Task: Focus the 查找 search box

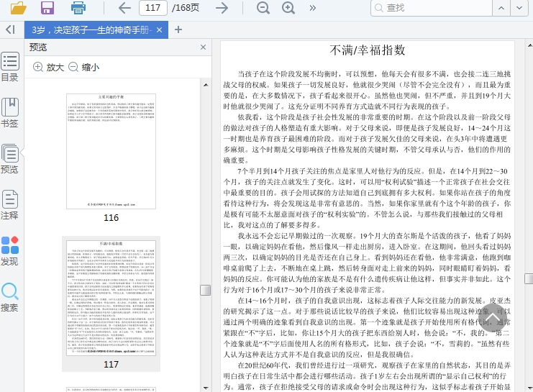Action: [x=432, y=8]
